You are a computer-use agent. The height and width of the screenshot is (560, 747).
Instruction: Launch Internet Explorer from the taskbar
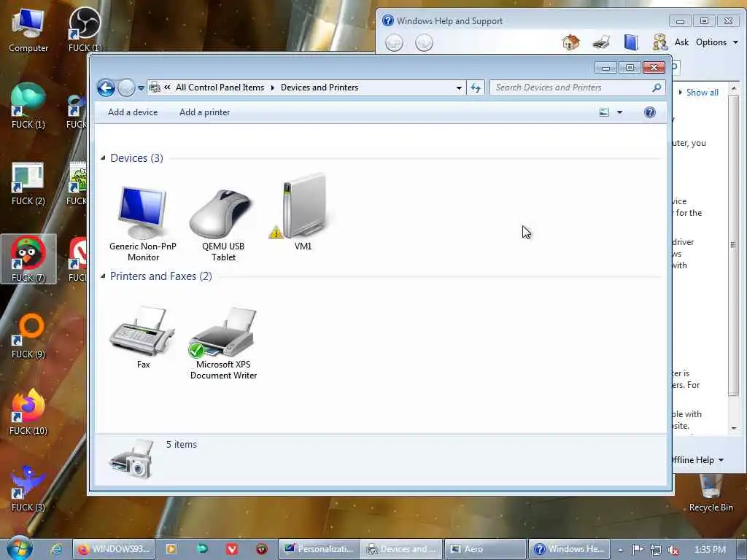[56, 549]
